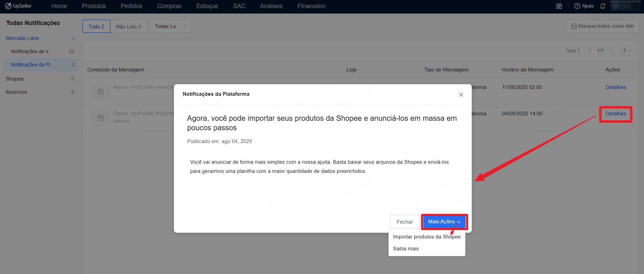Open the notification bell icon
The width and height of the screenshot is (644, 274).
[x=603, y=6]
